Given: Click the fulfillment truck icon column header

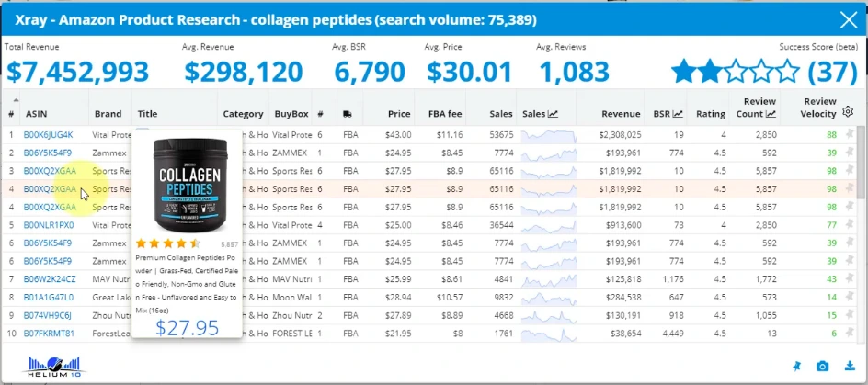Looking at the screenshot, I should pyautogui.click(x=349, y=114).
